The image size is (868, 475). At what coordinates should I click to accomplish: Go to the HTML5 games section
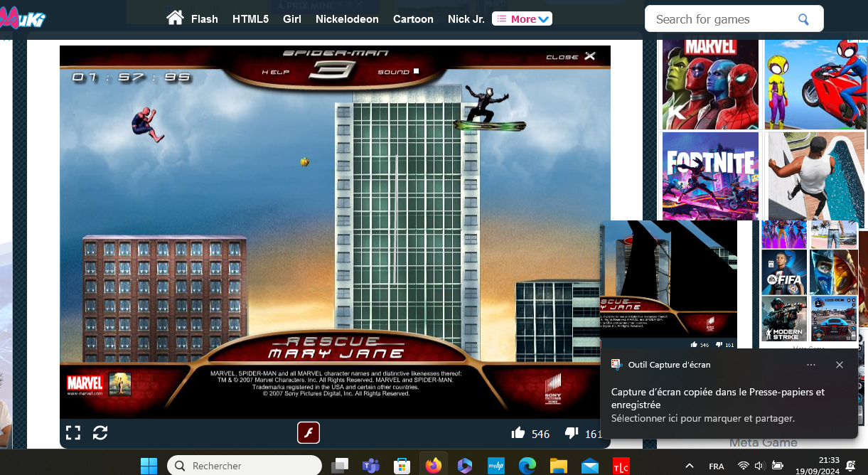click(250, 19)
